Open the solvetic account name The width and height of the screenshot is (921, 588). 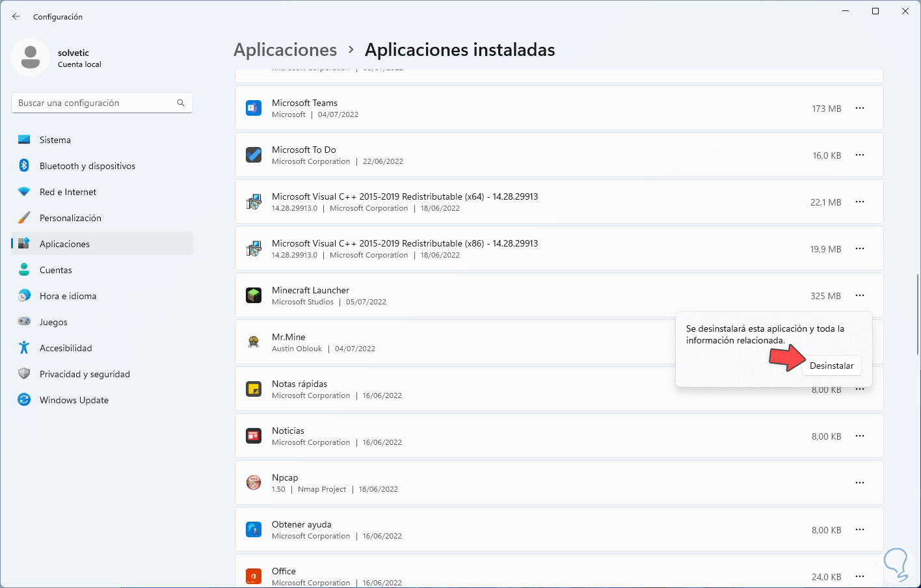(73, 53)
